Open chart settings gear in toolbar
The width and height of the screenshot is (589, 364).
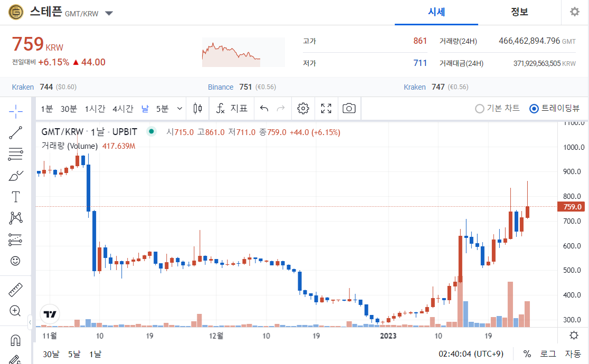[x=303, y=109]
